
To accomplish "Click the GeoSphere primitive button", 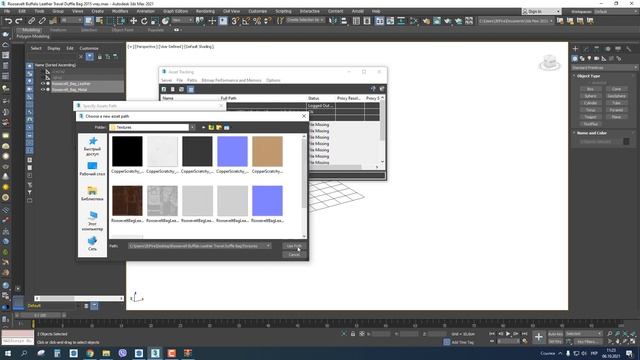I will (616, 96).
